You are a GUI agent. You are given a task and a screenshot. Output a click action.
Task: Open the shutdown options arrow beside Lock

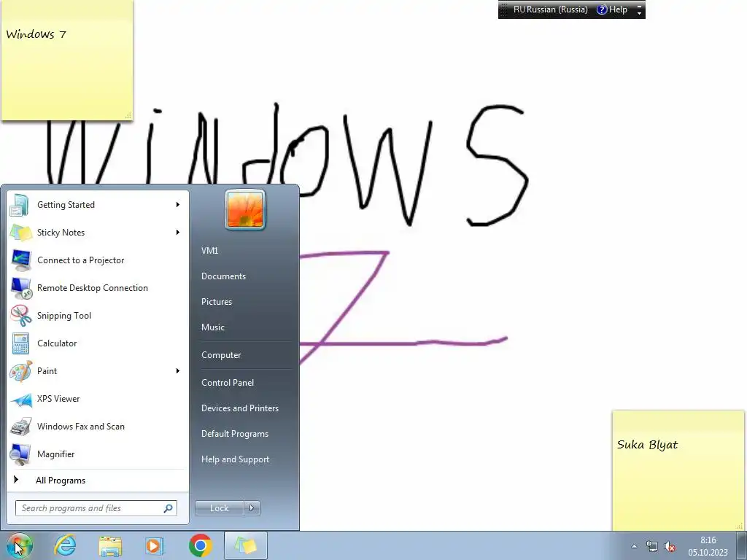[x=252, y=508]
